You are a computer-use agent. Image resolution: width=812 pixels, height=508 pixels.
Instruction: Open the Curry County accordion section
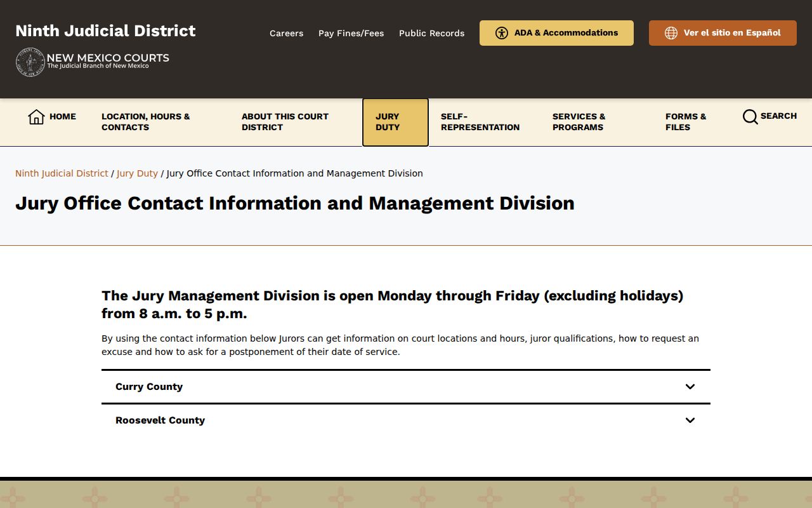[x=406, y=387]
